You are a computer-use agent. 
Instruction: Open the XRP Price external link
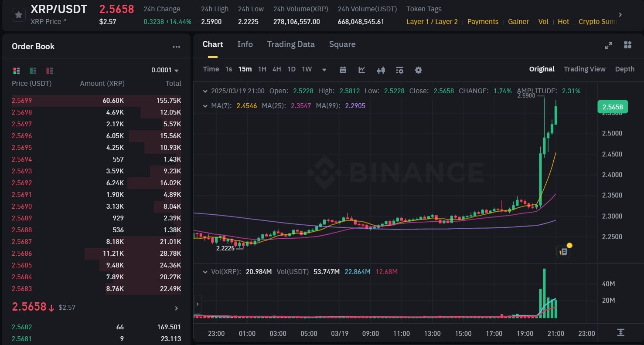[48, 21]
